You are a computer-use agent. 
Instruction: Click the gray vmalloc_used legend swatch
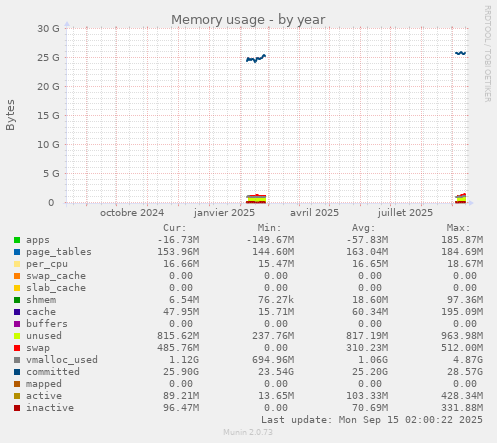pos(17,360)
